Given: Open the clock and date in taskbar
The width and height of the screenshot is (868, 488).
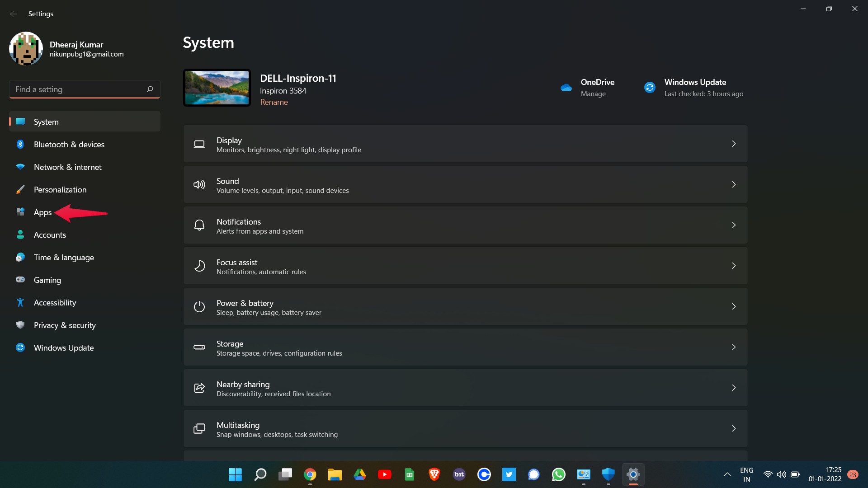Looking at the screenshot, I should [x=825, y=475].
